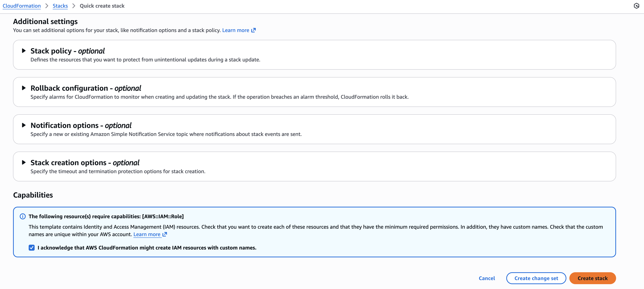Expand the Stack creation options section
The image size is (644, 289).
(x=24, y=162)
